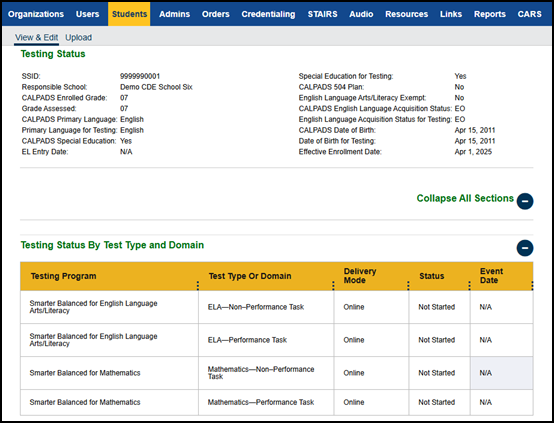Click 'Demo CDE School Six' value
Image resolution: width=554 pixels, height=423 pixels.
click(156, 87)
